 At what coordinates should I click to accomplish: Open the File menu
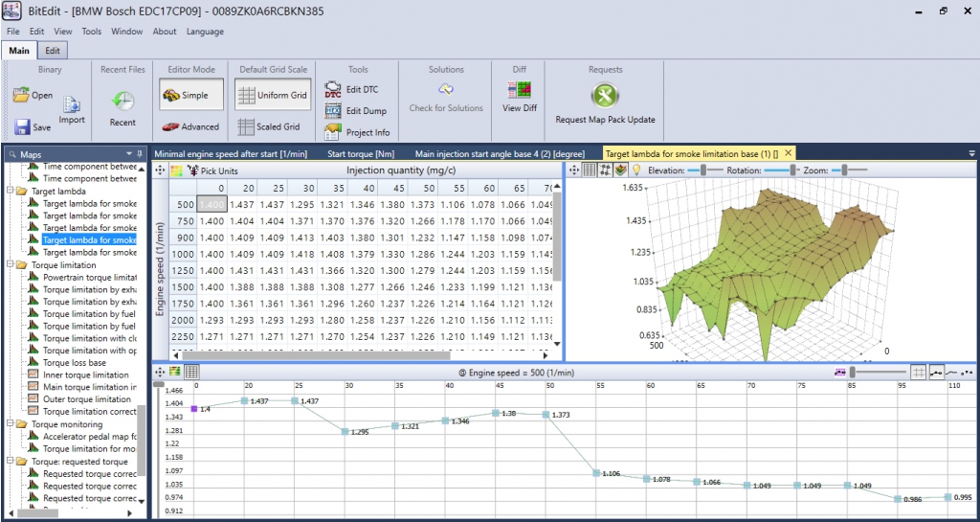click(13, 32)
